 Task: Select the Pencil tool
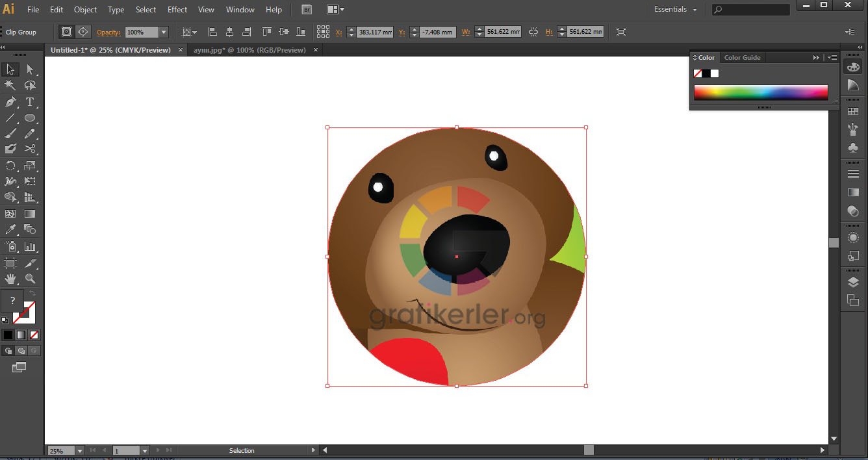pos(30,133)
